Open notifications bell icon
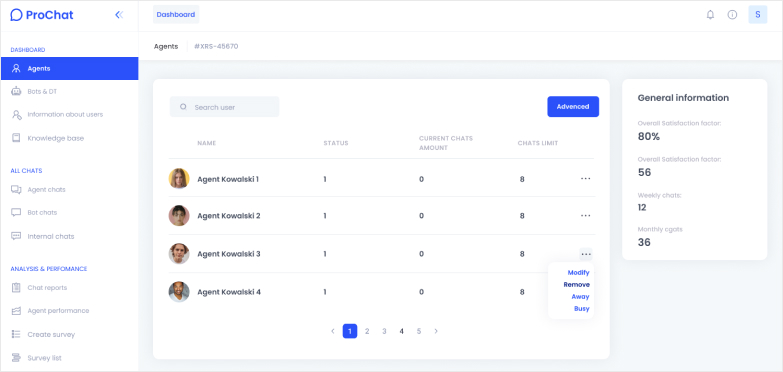 pos(710,15)
